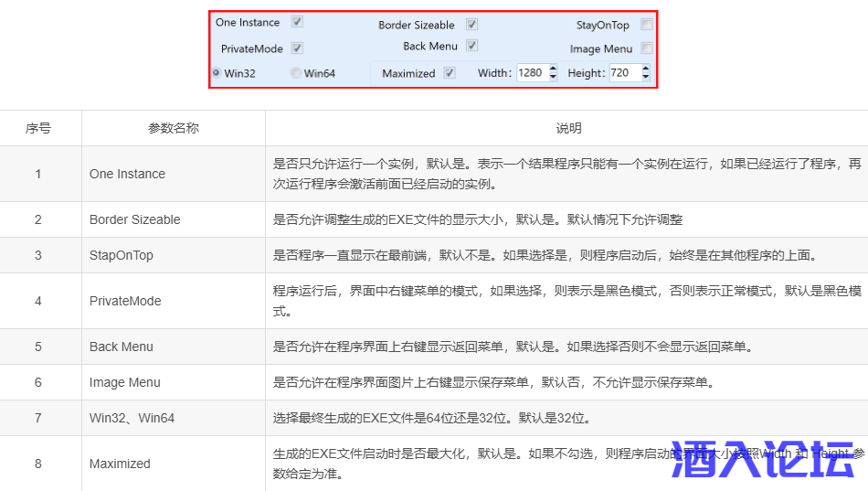Increase Width using the up arrow
This screenshot has height=491, width=868.
click(553, 69)
